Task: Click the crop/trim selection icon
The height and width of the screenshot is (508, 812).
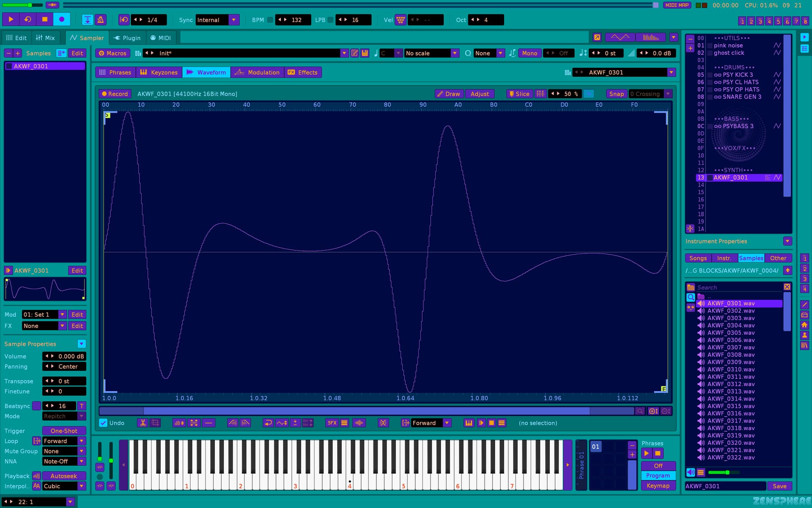Action: click(155, 423)
